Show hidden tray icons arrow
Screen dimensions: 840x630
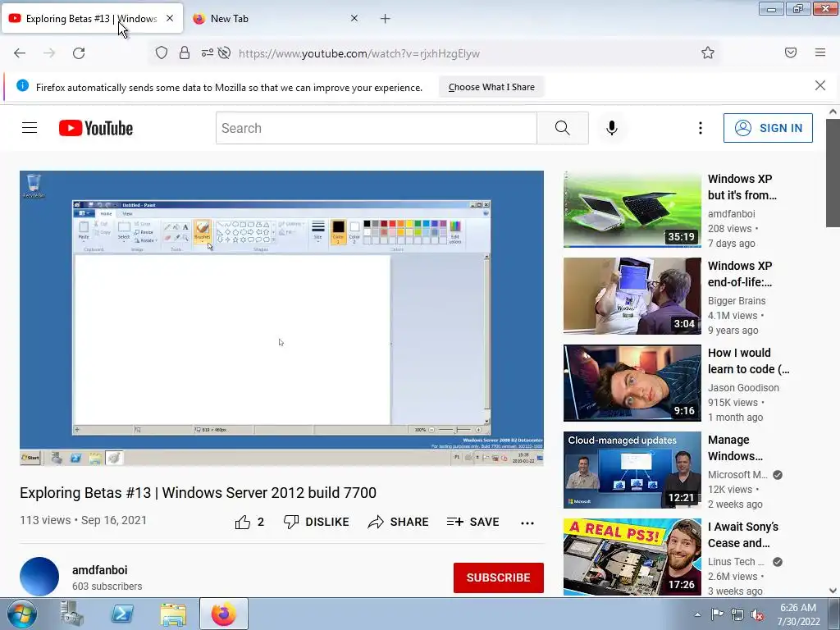[697, 614]
